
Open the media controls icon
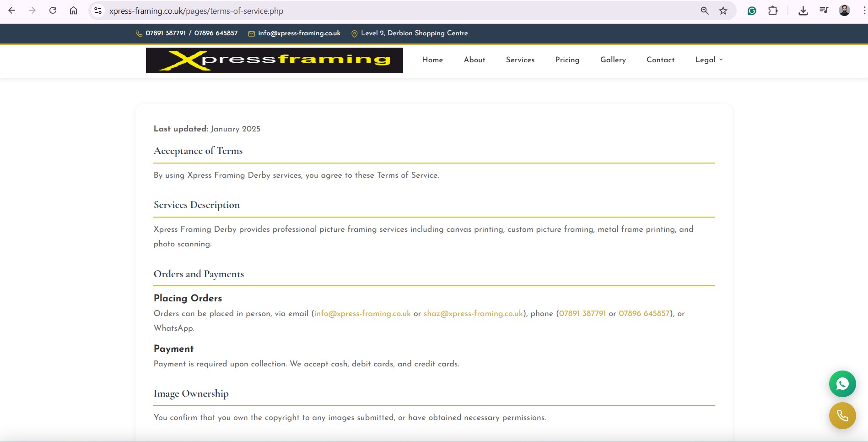(824, 11)
